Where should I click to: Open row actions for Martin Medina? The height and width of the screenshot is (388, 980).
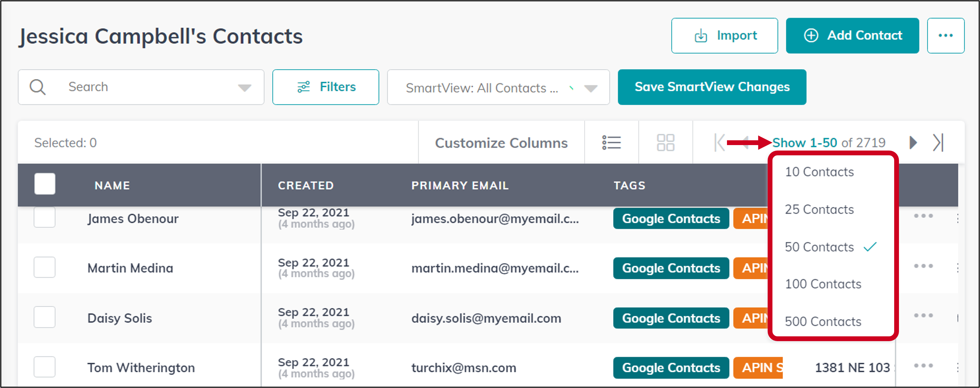(x=924, y=266)
